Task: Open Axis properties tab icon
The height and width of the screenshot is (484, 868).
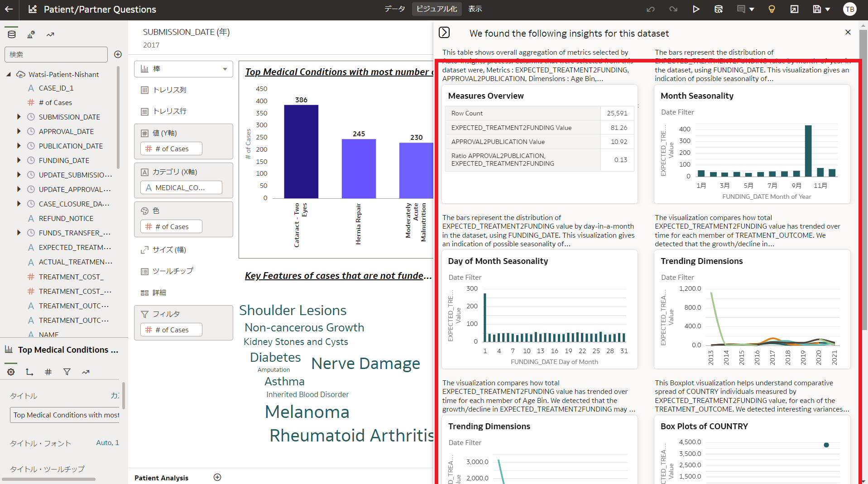Action: pos(29,372)
